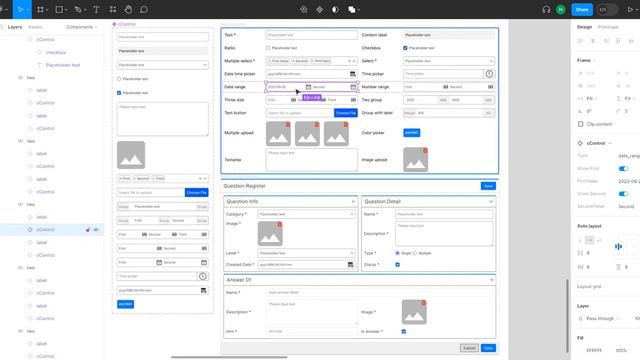Open the Select dropdown in the form
The image size is (640, 360).
tap(449, 61)
